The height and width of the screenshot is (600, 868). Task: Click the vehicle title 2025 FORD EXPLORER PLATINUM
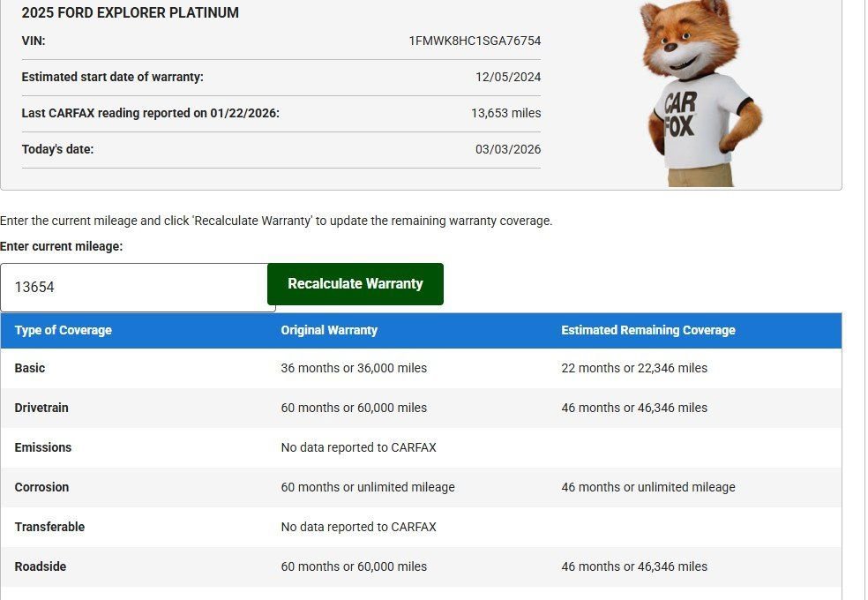[x=131, y=12]
